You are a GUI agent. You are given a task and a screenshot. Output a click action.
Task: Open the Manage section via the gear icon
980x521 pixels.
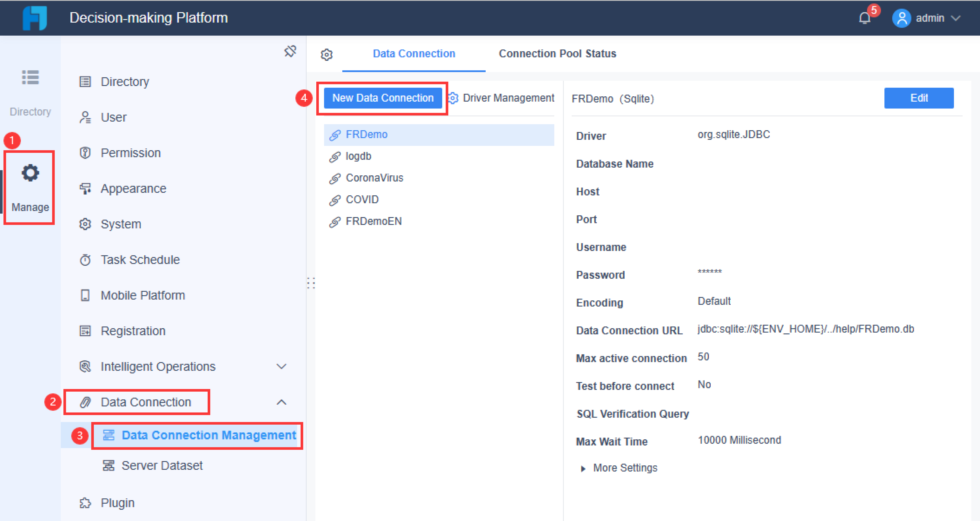point(30,173)
